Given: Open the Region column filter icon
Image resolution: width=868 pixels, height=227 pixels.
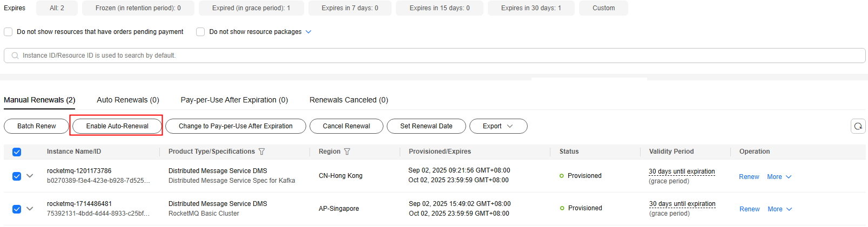Looking at the screenshot, I should (x=347, y=152).
